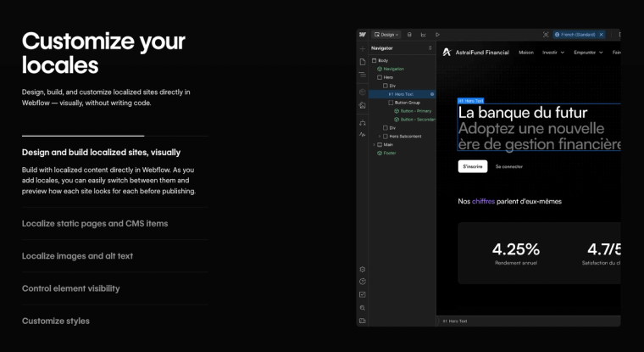Image resolution: width=644 pixels, height=352 pixels.
Task: Select Button Group in Navigator
Action: coord(402,103)
